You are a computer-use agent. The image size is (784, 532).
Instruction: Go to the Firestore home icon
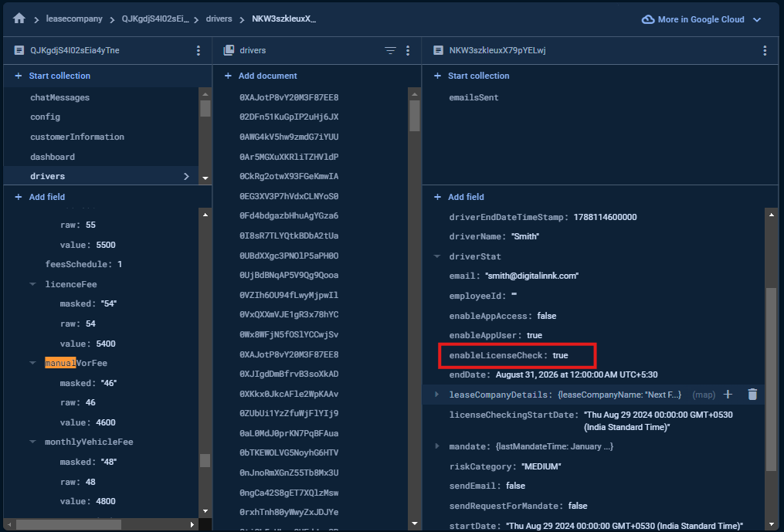(19, 19)
